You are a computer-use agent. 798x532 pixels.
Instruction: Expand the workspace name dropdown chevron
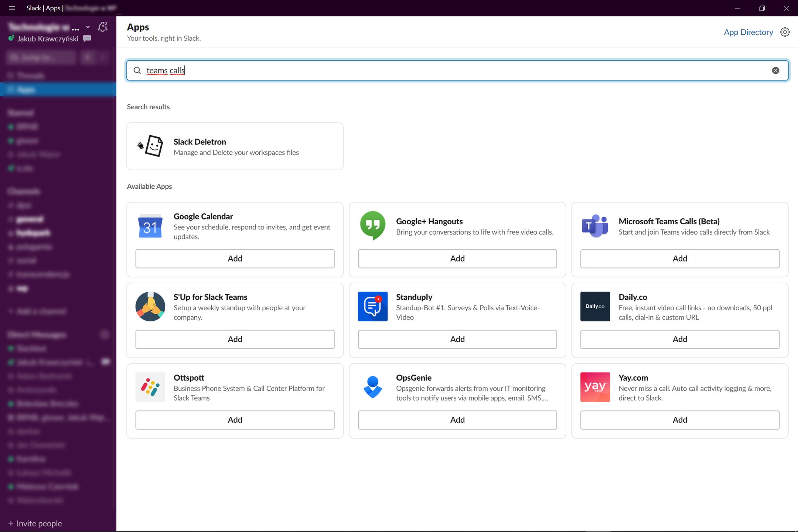tap(88, 26)
